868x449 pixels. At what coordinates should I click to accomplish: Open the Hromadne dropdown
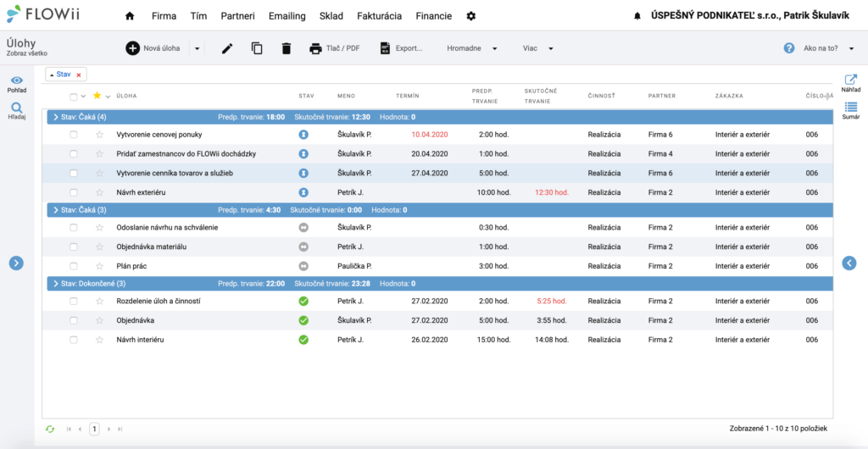coord(472,48)
